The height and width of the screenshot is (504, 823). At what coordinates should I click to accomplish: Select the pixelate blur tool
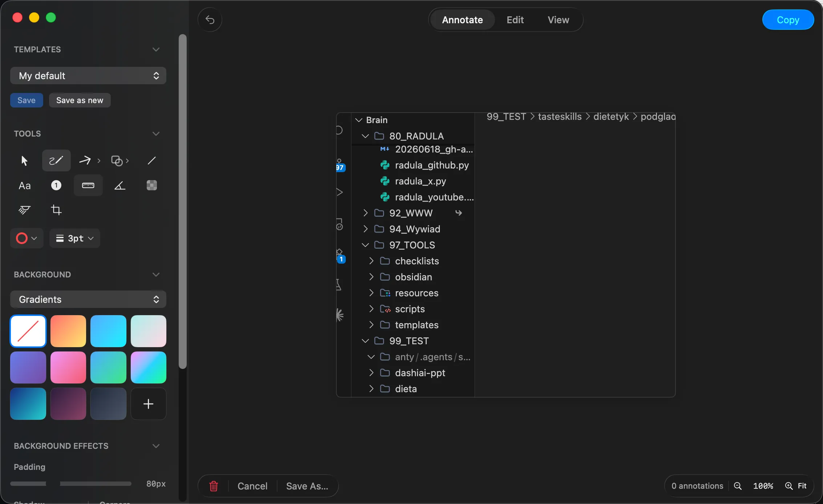point(152,186)
